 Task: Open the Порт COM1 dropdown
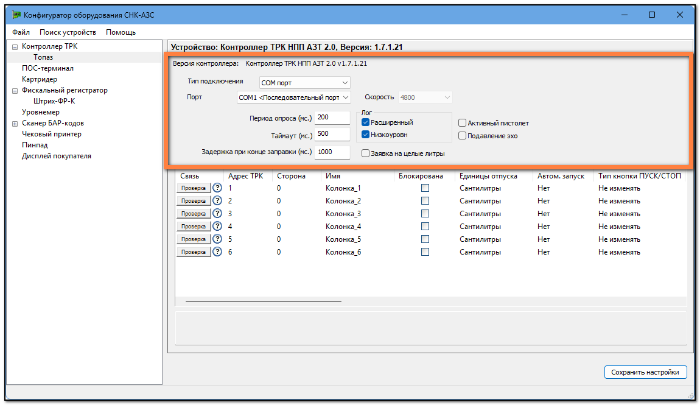pos(294,97)
